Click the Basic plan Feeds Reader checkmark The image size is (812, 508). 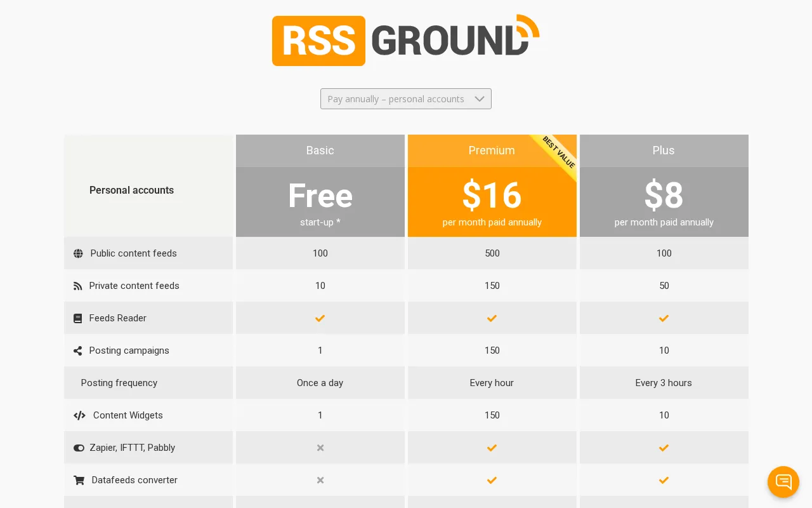coord(320,318)
